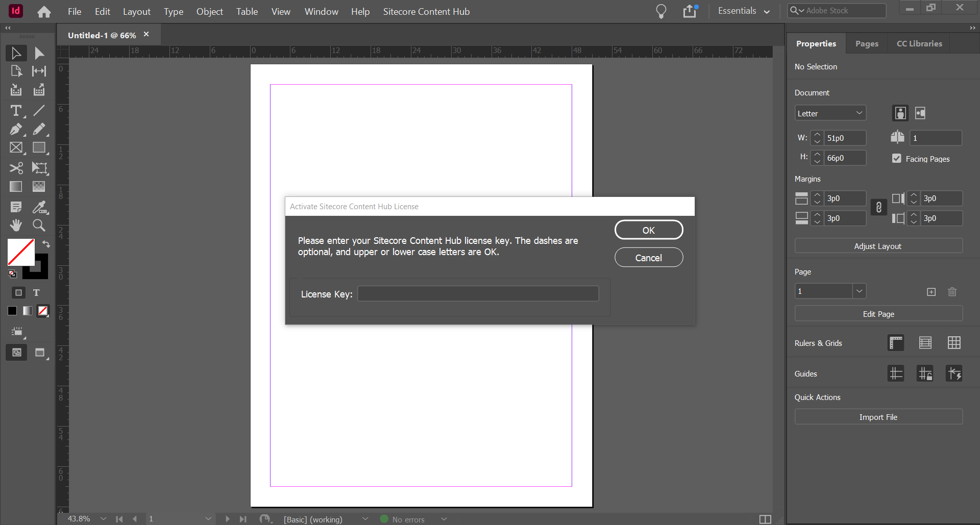Open the lightbulb Learn icon
This screenshot has width=980, height=525.
tap(661, 11)
